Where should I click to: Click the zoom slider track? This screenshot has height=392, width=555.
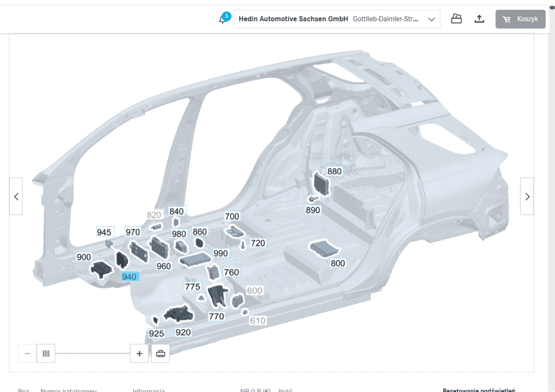tap(92, 354)
